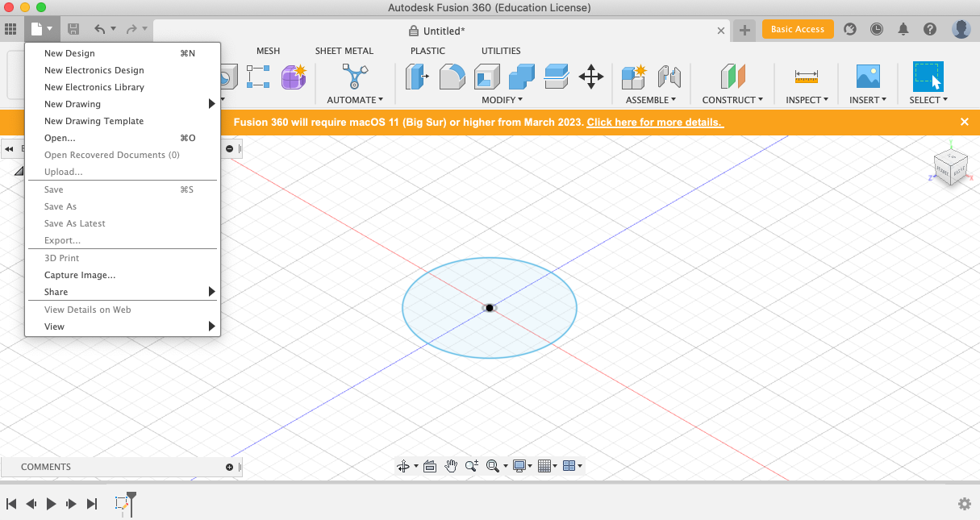Click the Basic Access button
This screenshot has height=520, width=980.
coord(798,28)
